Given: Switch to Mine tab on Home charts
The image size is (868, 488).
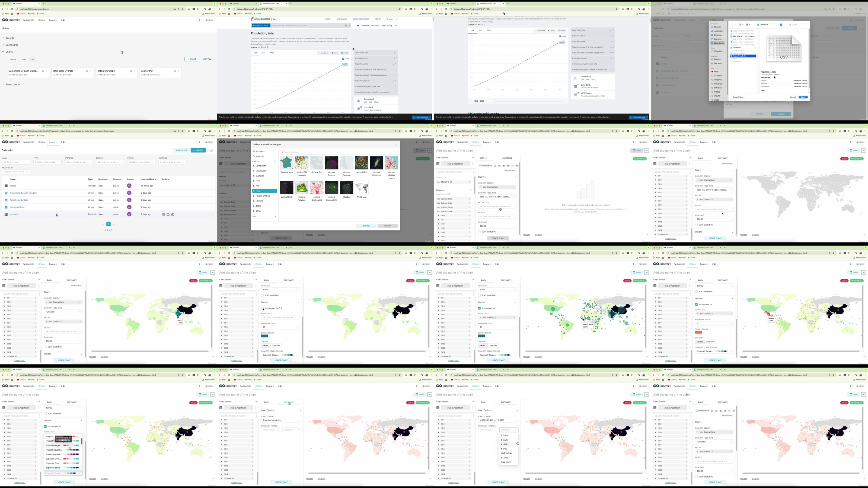Looking at the screenshot, I should coord(24,60).
